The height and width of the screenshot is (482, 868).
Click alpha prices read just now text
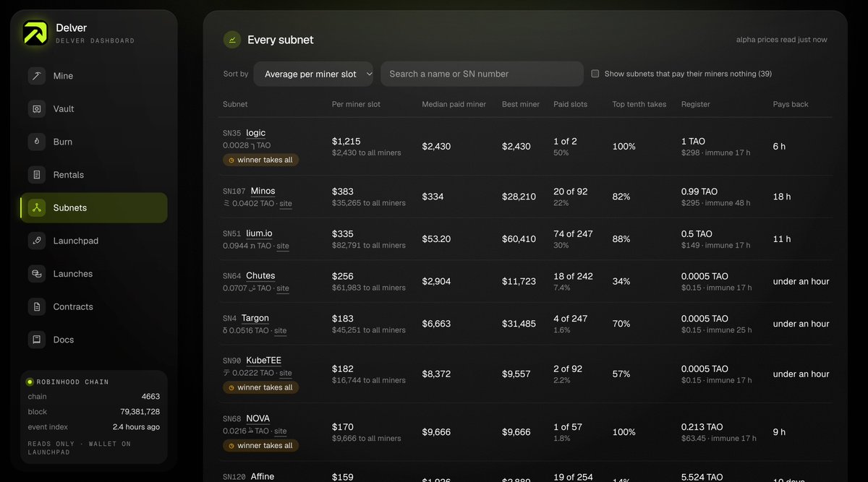(782, 40)
